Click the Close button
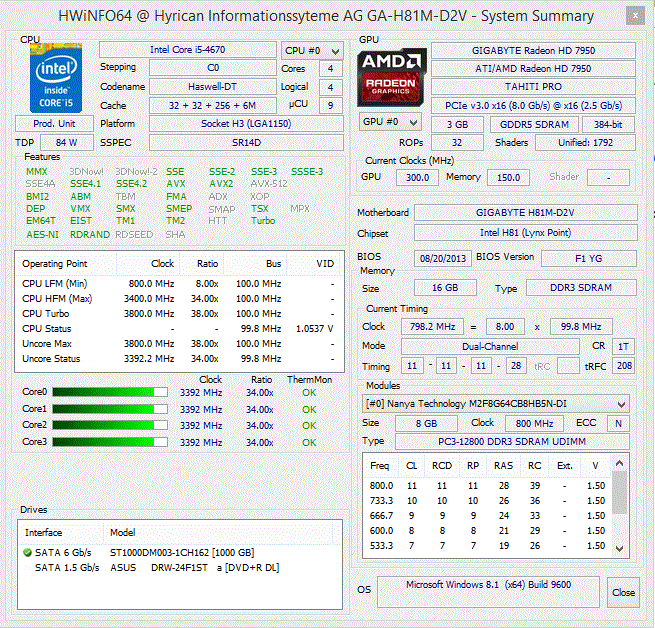Screen dimensions: 655x628 623,592
